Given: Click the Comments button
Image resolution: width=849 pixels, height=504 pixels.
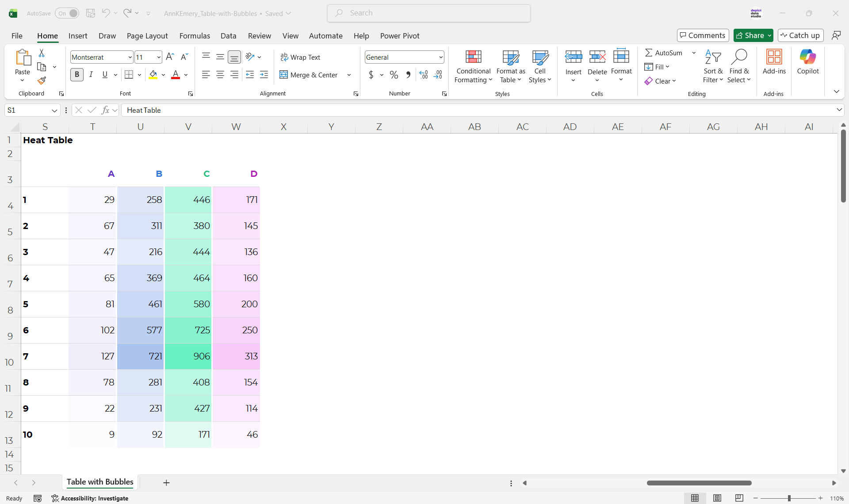Looking at the screenshot, I should tap(703, 35).
